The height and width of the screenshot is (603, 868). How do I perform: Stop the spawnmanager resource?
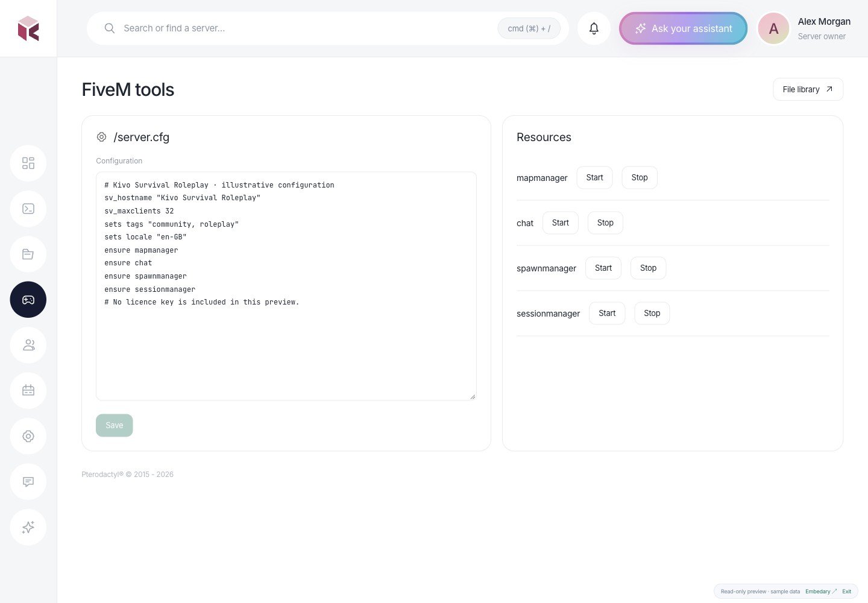click(x=648, y=268)
